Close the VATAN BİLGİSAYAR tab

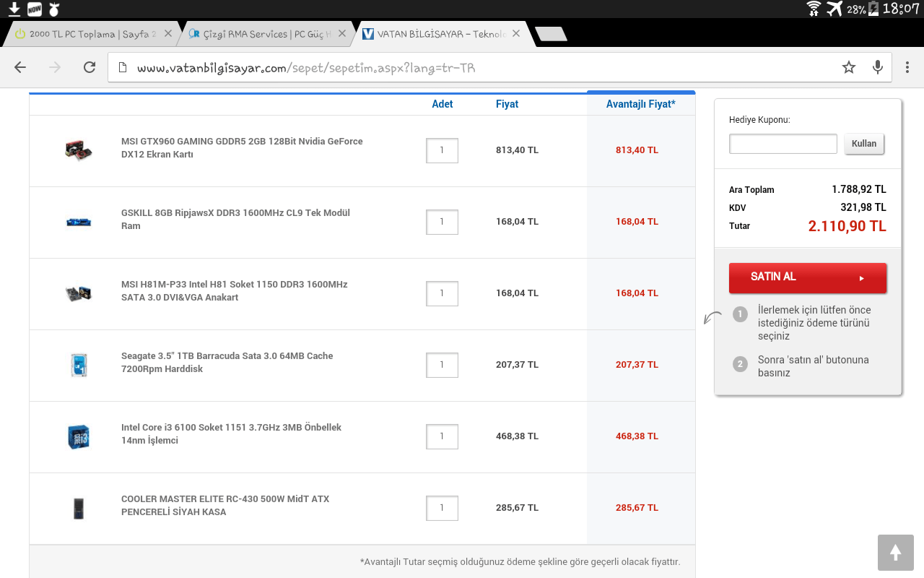click(516, 34)
